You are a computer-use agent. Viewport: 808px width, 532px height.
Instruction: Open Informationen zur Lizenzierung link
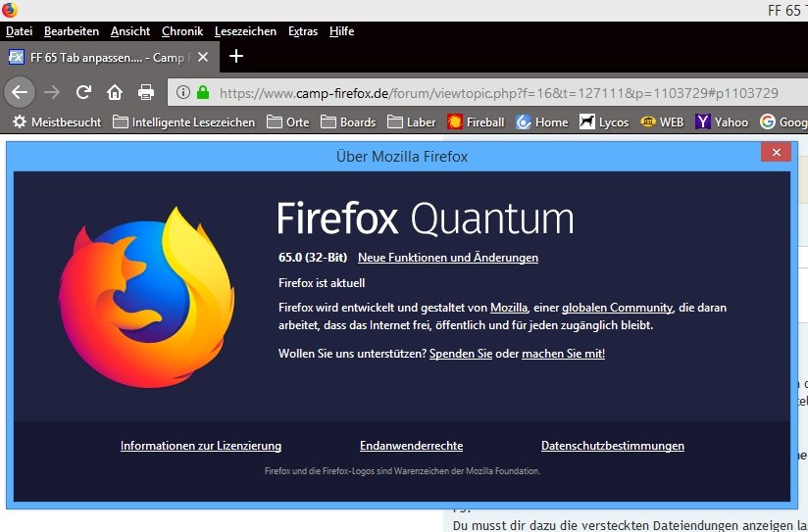pyautogui.click(x=201, y=446)
